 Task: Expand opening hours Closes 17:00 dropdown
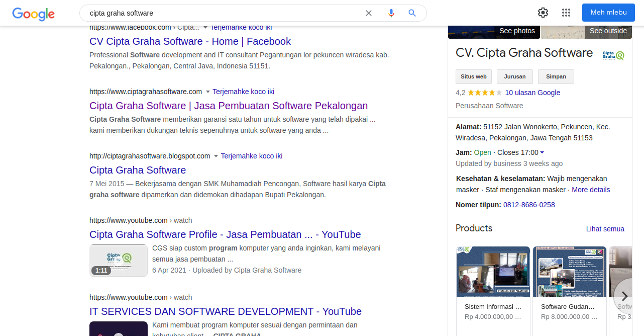click(542, 152)
